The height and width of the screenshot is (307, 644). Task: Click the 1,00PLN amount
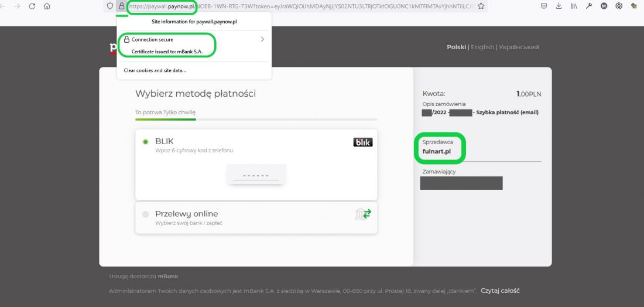529,94
